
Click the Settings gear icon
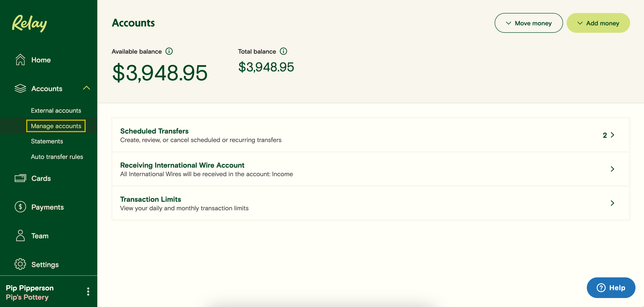pyautogui.click(x=20, y=264)
